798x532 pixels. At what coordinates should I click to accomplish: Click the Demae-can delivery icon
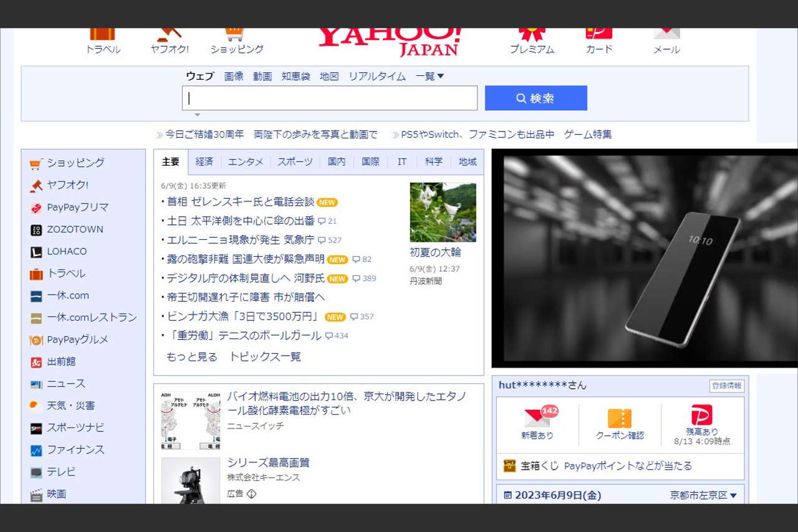click(x=36, y=362)
